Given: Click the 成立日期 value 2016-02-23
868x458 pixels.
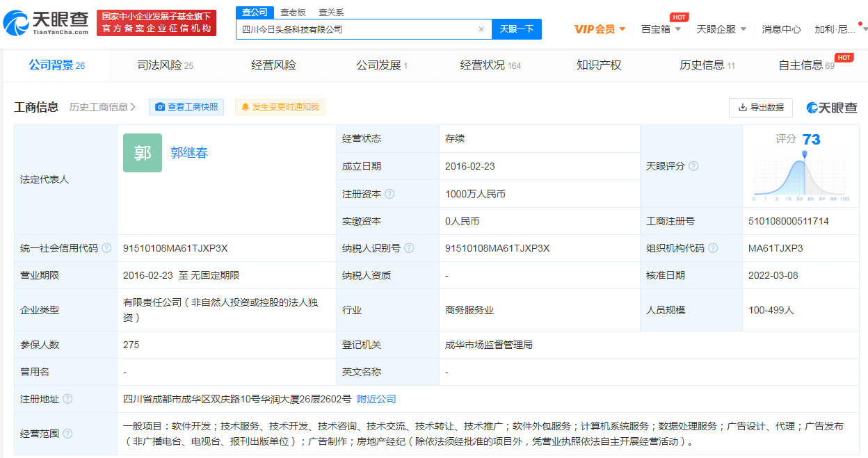Looking at the screenshot, I should 470,166.
